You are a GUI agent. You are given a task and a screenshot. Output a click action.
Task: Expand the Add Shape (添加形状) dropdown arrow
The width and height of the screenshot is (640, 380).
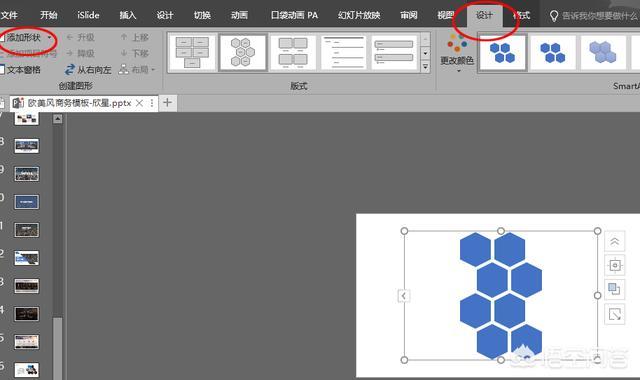coord(49,38)
